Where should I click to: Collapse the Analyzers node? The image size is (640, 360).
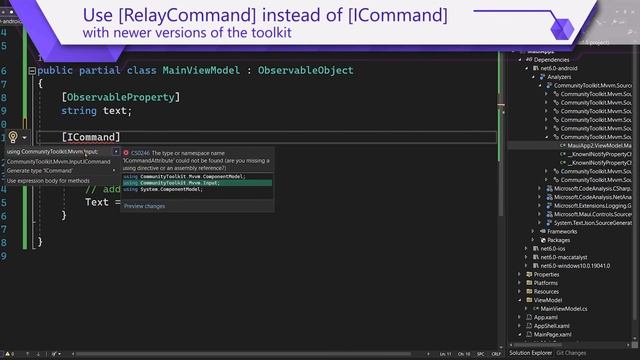click(x=533, y=77)
